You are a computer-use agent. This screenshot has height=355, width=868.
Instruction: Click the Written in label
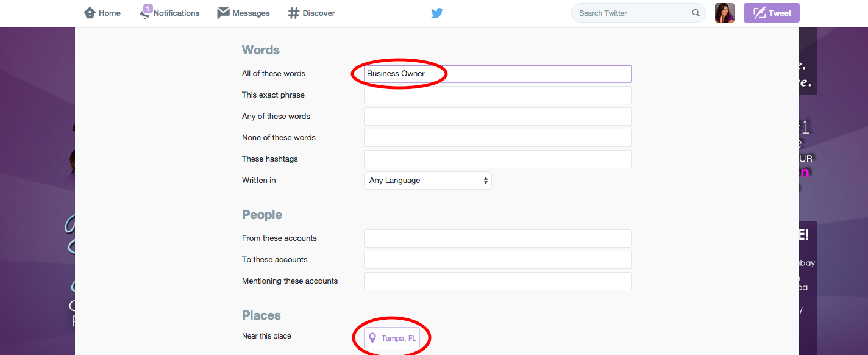tap(259, 181)
